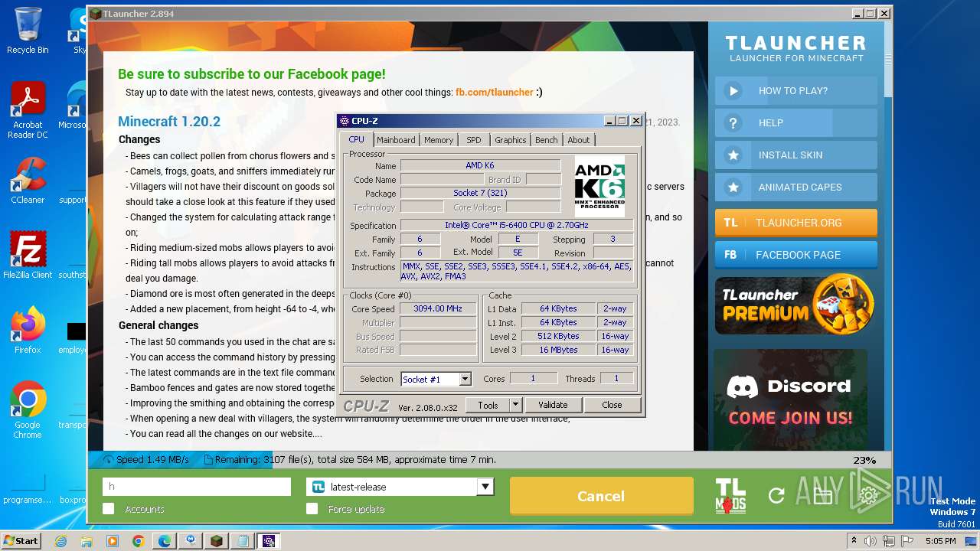Viewport: 980px width, 551px height.
Task: Switch to the CPU tab
Action: (x=357, y=139)
